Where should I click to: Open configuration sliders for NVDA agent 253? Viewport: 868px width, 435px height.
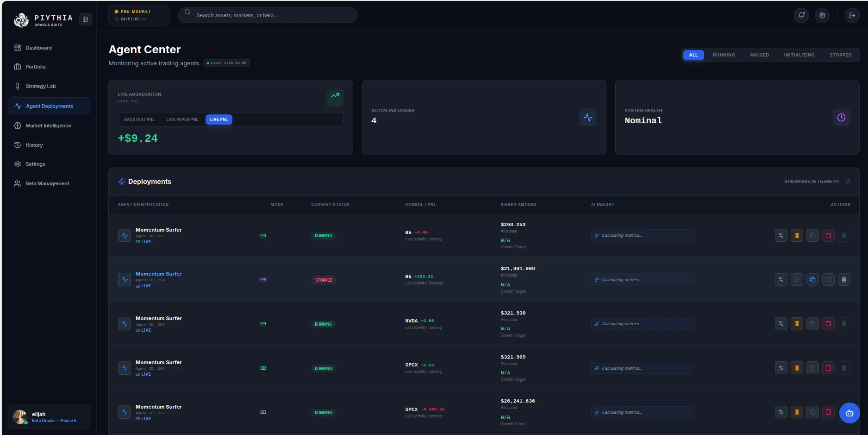coord(781,323)
